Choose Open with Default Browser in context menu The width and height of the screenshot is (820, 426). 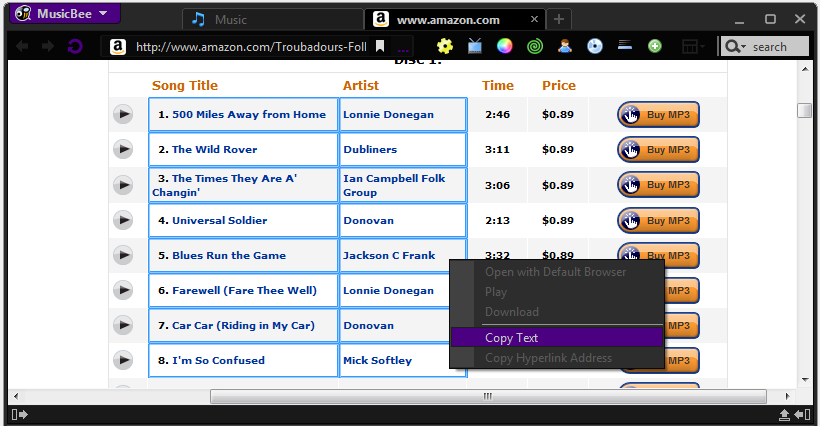point(557,272)
